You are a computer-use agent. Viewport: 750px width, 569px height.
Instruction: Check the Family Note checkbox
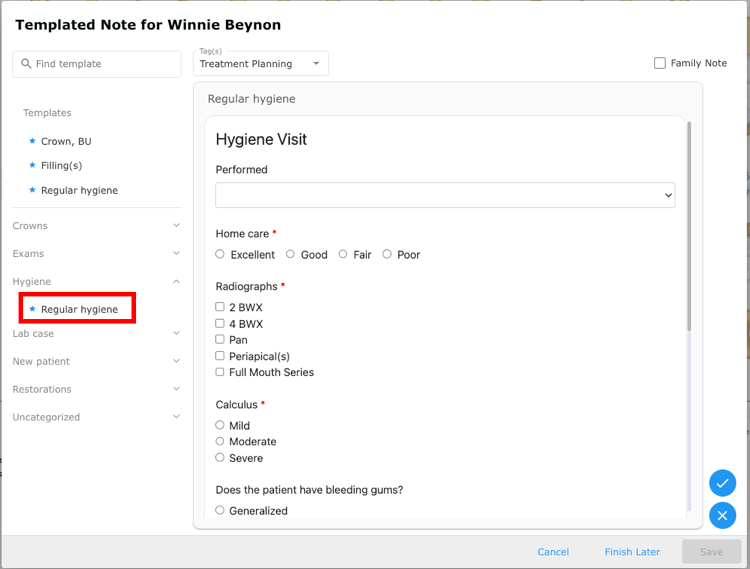[x=660, y=63]
